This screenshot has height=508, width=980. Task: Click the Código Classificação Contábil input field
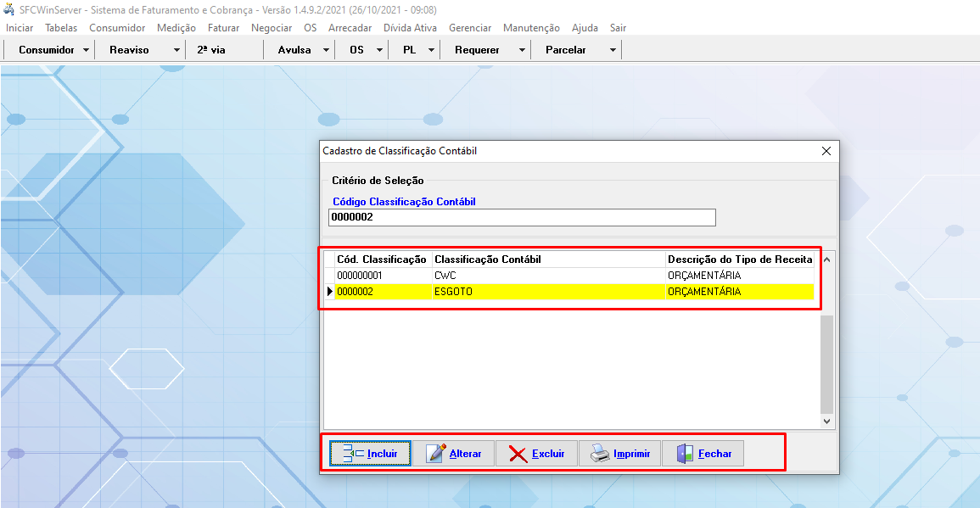[x=522, y=218]
